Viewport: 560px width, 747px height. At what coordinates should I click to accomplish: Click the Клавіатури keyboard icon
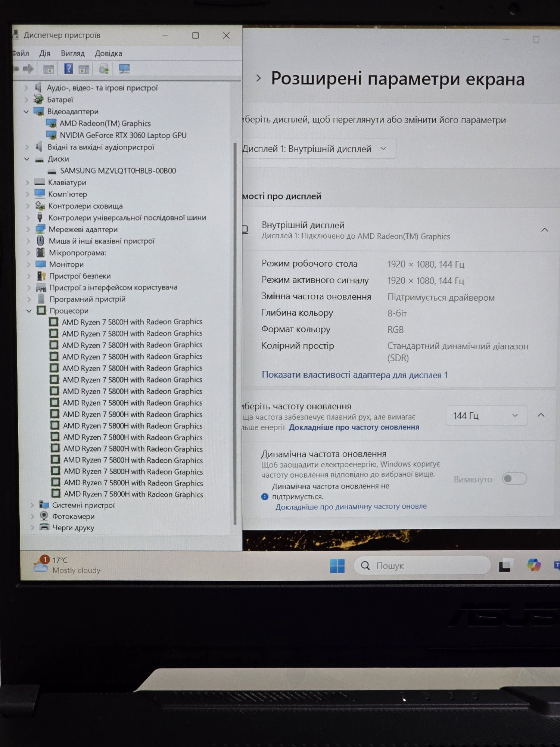coord(40,182)
